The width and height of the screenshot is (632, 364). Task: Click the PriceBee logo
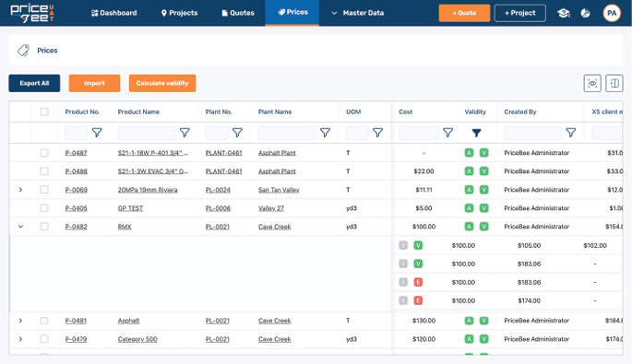[x=32, y=13]
